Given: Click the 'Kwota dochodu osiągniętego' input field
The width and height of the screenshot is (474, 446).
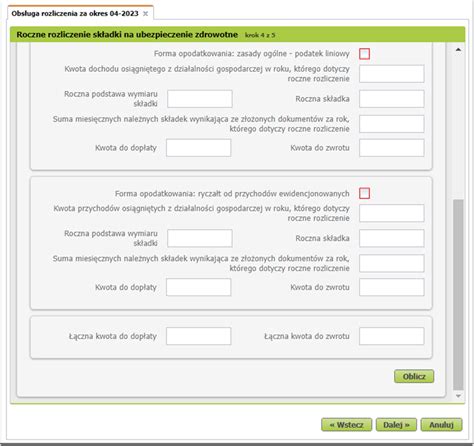Looking at the screenshot, I should 392,74.
